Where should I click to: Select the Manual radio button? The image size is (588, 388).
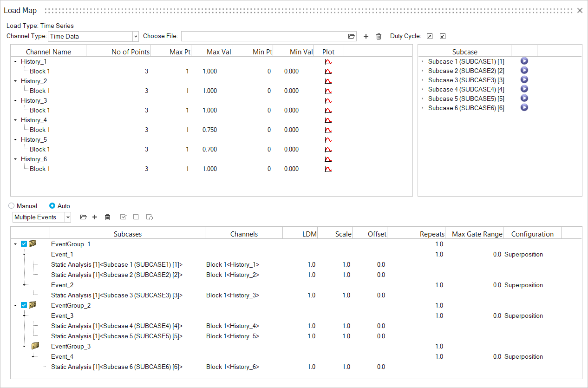click(12, 206)
